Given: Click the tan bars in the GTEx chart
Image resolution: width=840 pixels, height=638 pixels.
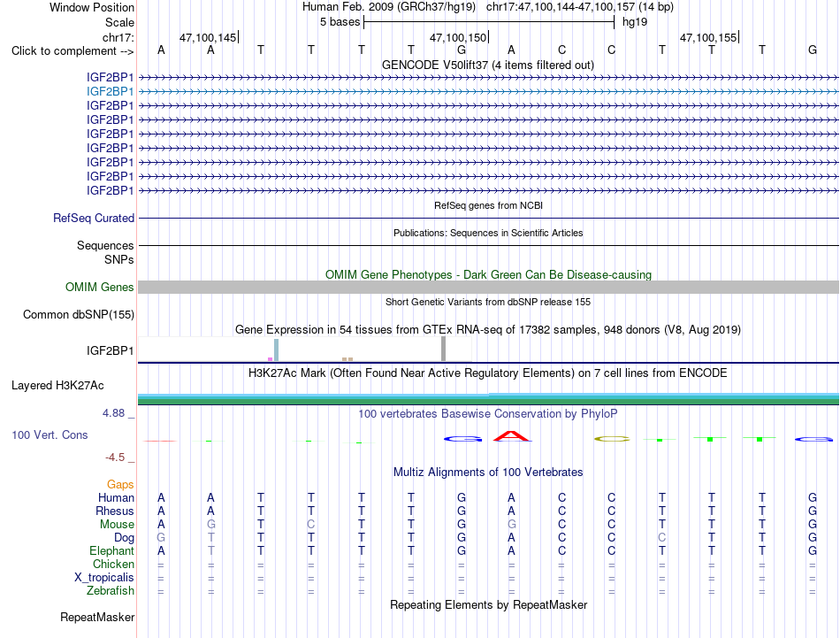Looking at the screenshot, I should [347, 359].
